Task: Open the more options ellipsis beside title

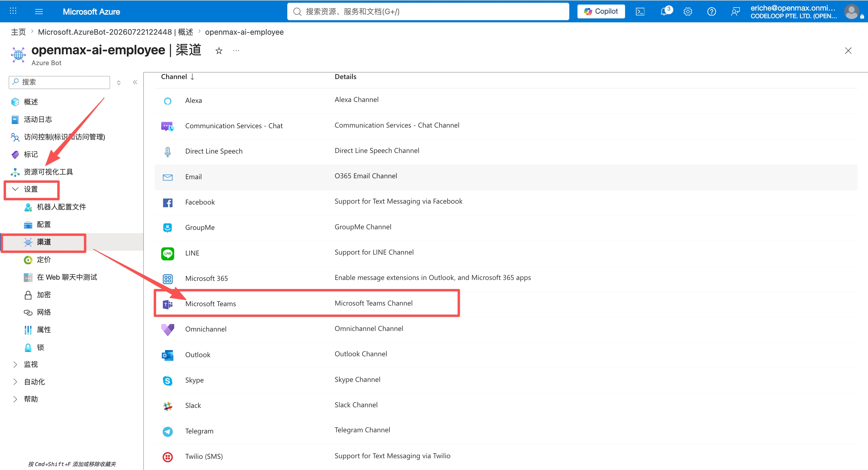Action: click(236, 51)
